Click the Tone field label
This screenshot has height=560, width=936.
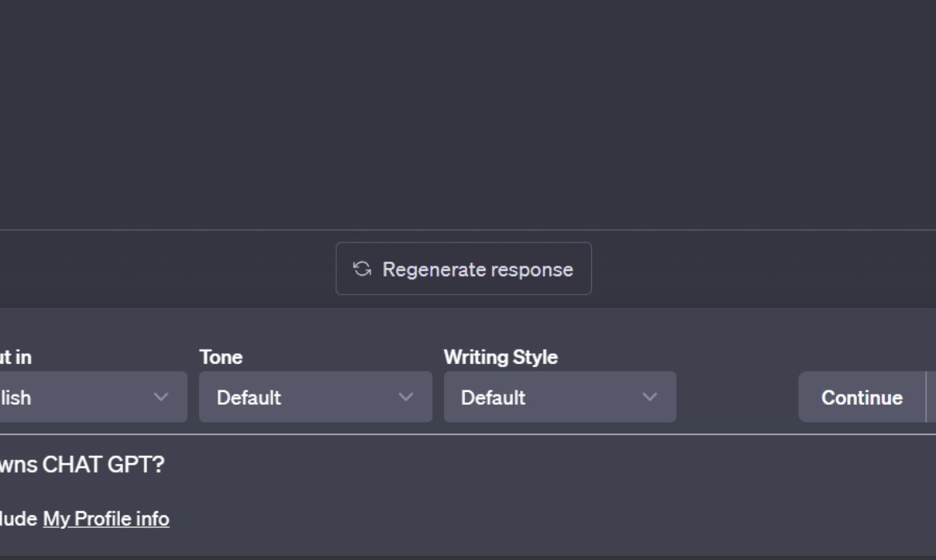pyautogui.click(x=221, y=357)
